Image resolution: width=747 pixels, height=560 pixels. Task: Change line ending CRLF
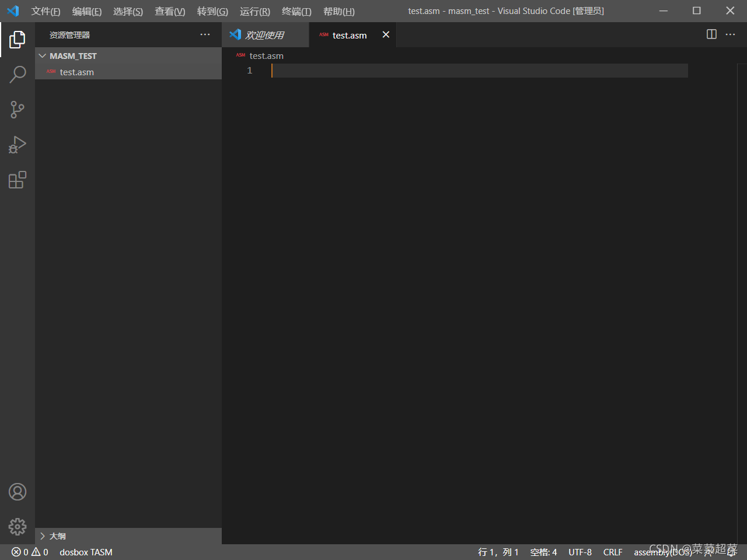(613, 552)
